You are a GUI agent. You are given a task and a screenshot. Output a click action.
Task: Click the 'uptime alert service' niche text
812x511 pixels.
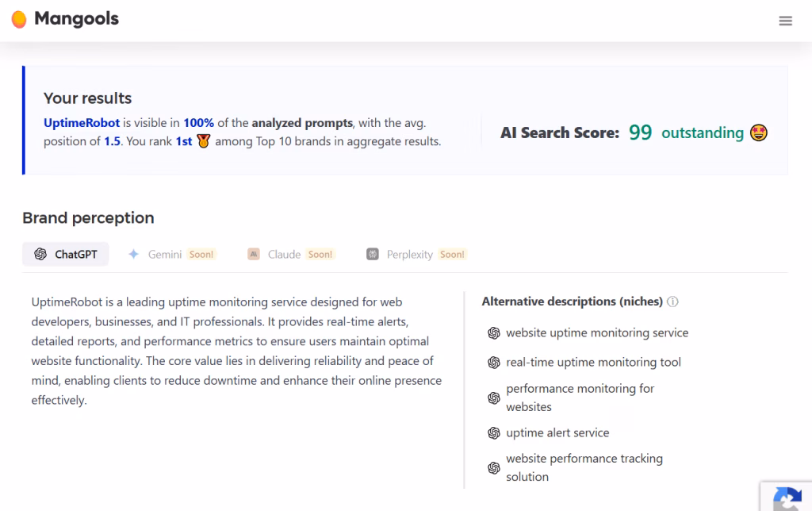557,432
